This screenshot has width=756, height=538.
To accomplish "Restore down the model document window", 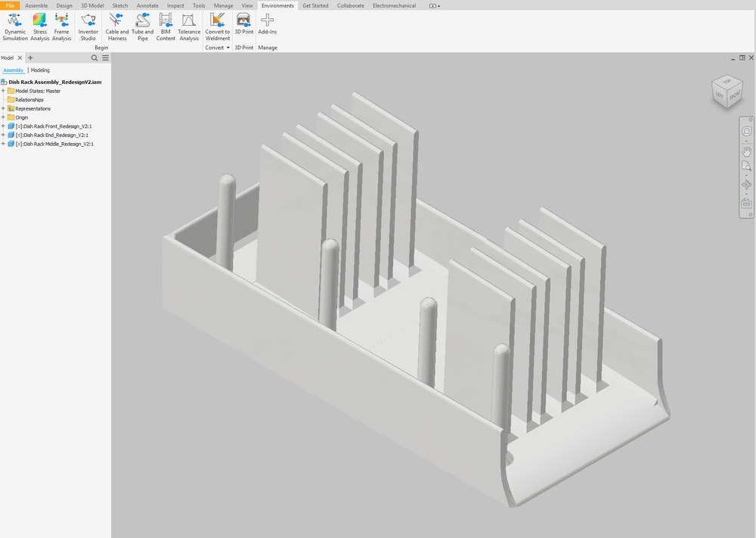I will coord(742,58).
